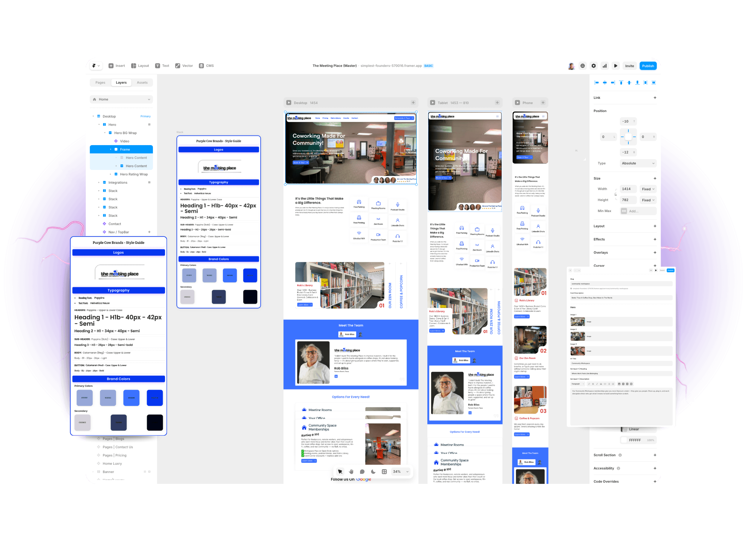
Task: Toggle the right pin in the position constraint box
Action: 634,137
